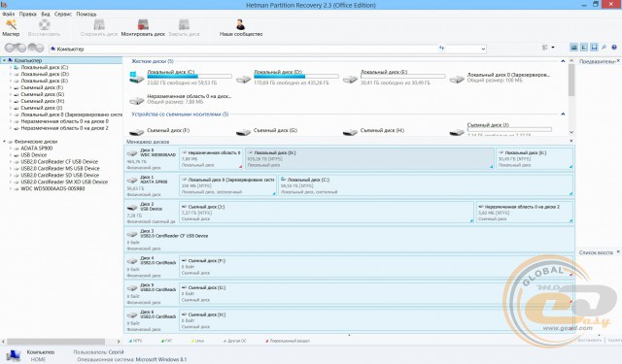Collapse the Жесткие диски group chevron
Viewport: 622px width, 364px height.
[563, 61]
